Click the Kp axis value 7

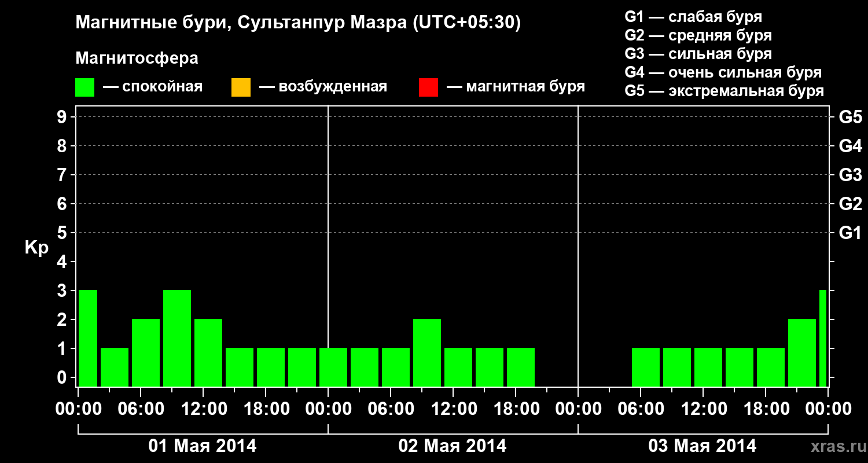pos(63,175)
